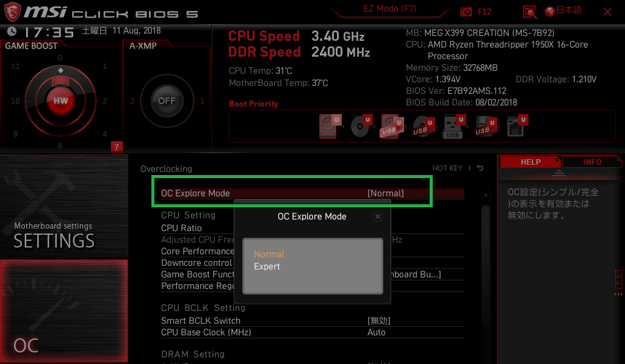Viewport: 625px width, 364px height.
Task: Switch to EZ Mode (F7)
Action: tap(389, 9)
